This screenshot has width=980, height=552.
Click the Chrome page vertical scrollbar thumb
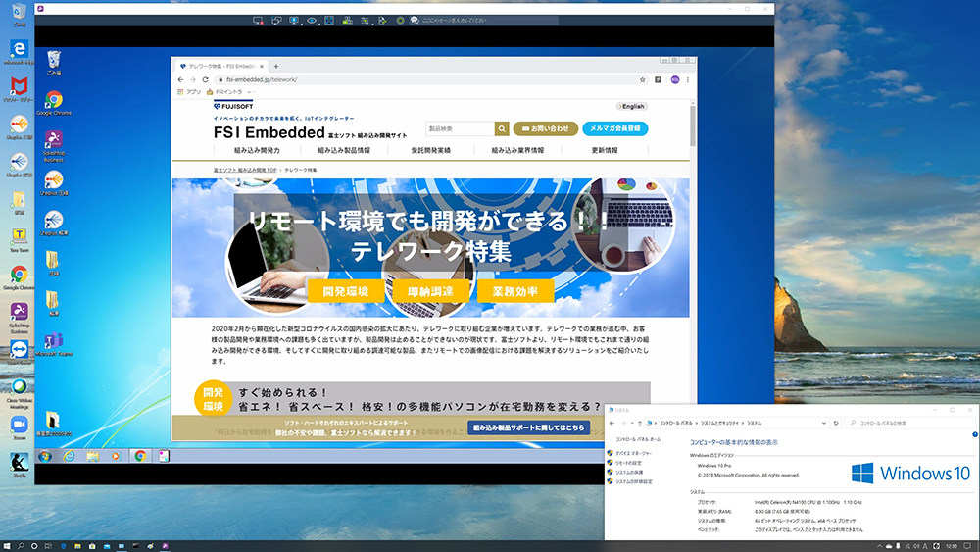(x=693, y=125)
